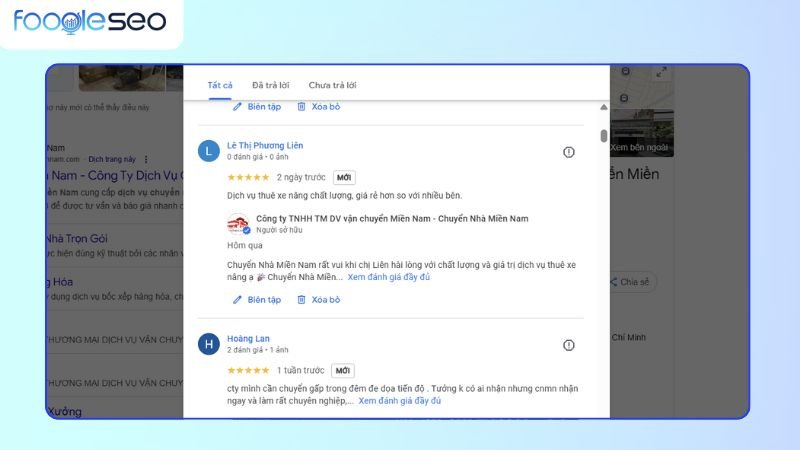Viewport: 800px width, 450px height.
Task: Click Hoàng Lan's avatar circle
Action: 208,345
